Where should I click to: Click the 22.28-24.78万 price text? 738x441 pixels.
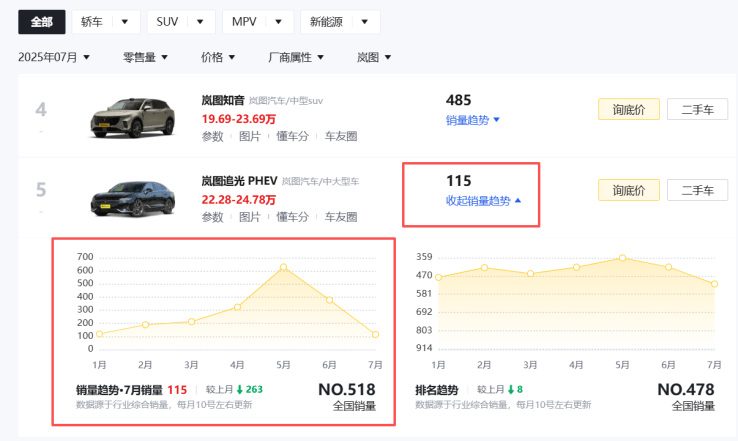coord(239,200)
